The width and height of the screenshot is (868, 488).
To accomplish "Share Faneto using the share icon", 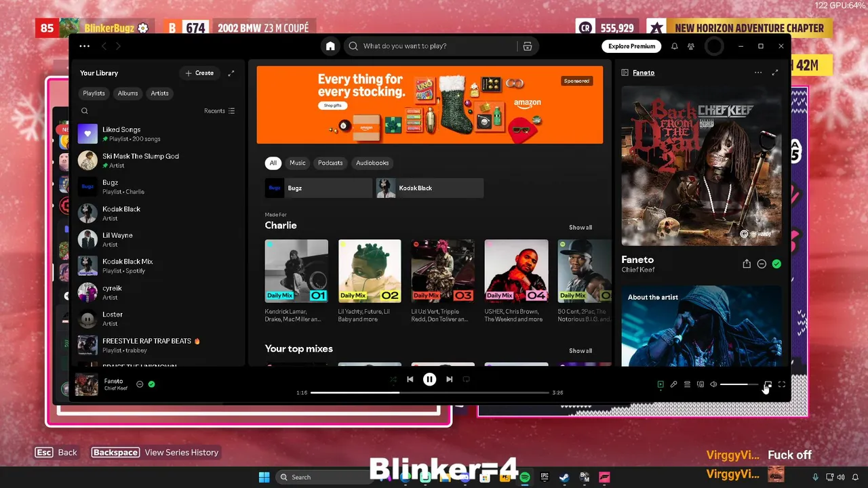I will 747,264.
